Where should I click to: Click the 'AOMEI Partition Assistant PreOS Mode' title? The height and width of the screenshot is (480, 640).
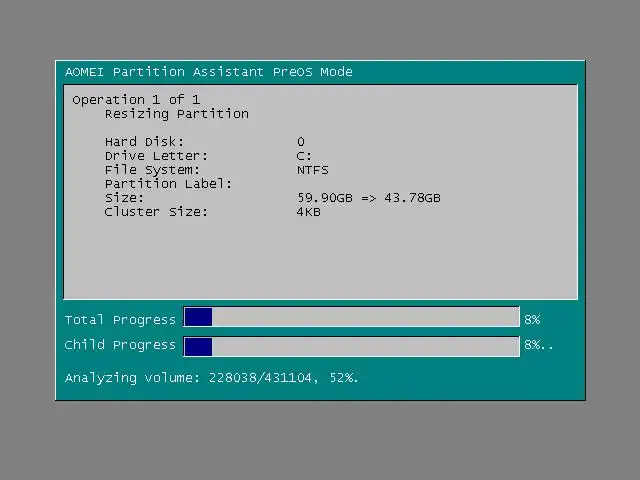tap(209, 72)
